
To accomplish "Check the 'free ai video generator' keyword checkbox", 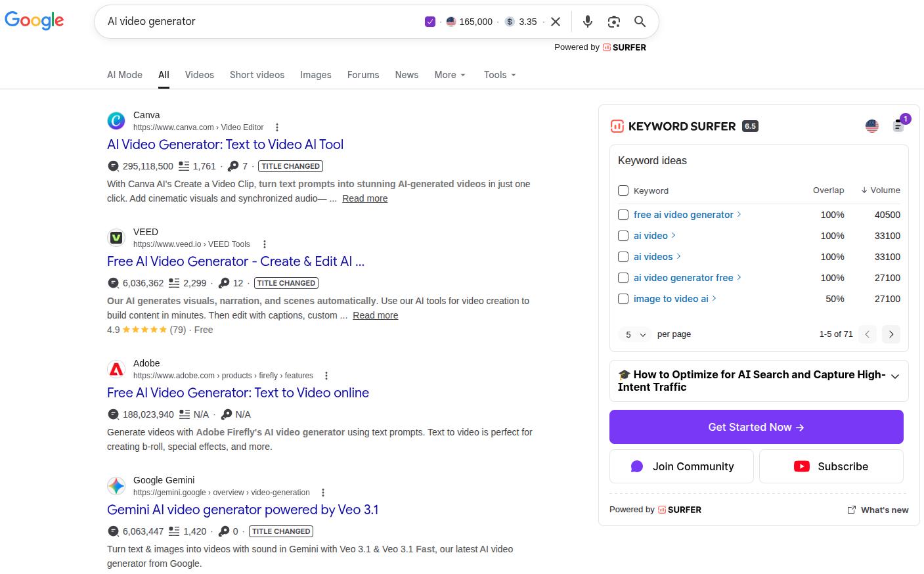I will coord(623,215).
